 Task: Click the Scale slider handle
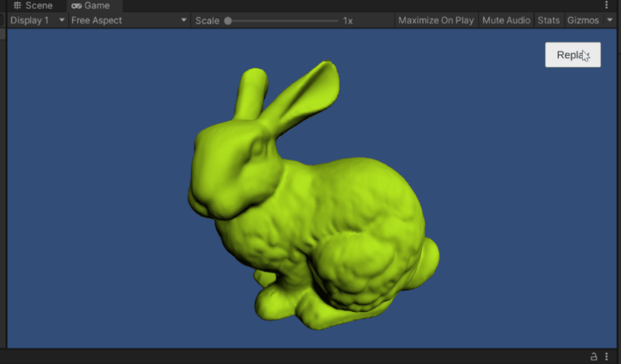227,21
